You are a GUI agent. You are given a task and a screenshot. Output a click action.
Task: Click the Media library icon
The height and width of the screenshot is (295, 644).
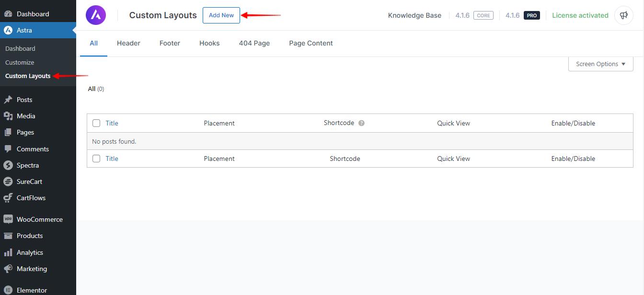tap(8, 116)
